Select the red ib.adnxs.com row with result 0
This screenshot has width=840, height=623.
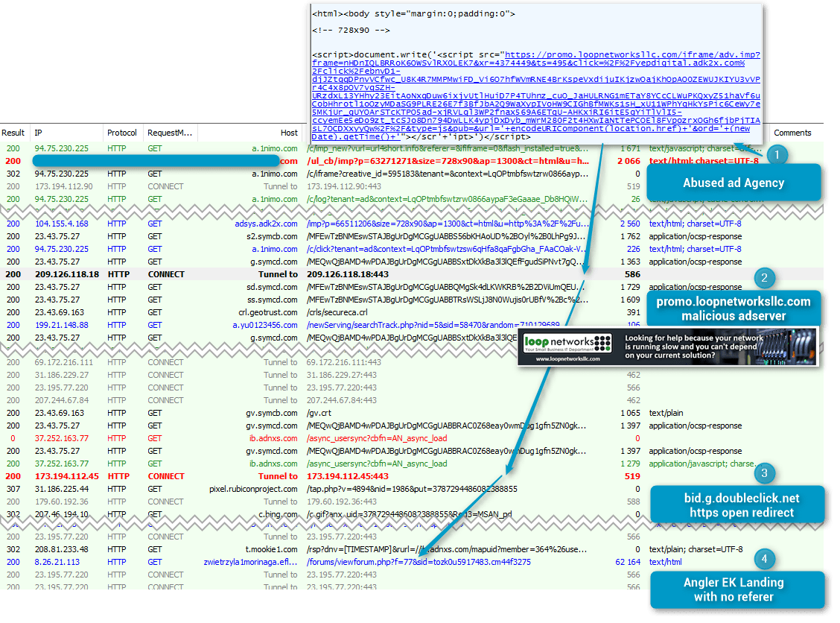tap(411, 438)
